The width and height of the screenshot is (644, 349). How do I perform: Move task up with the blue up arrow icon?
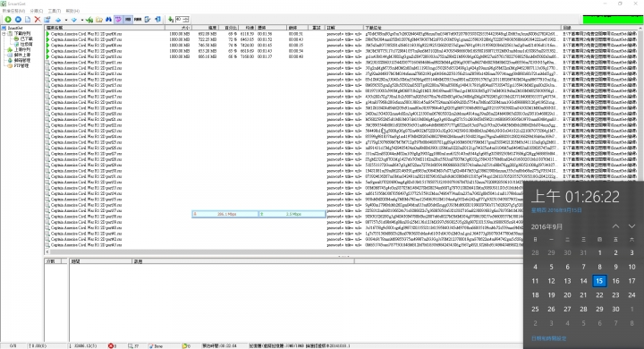pos(58,20)
